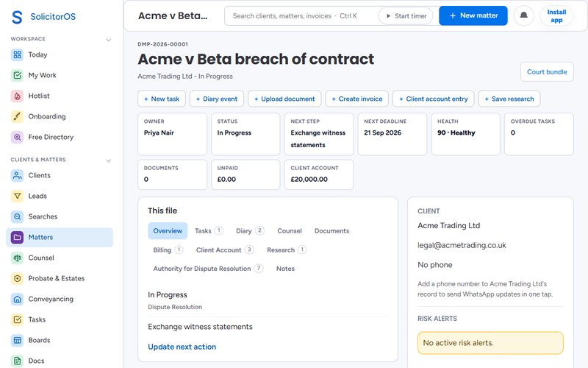
Task: Click the Boards table icon
Action: pyautogui.click(x=17, y=341)
